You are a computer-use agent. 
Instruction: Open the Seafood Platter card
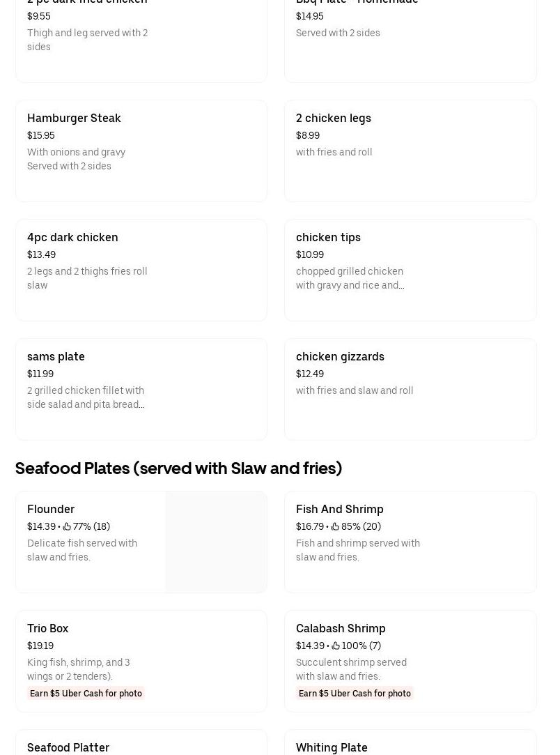tap(141, 742)
